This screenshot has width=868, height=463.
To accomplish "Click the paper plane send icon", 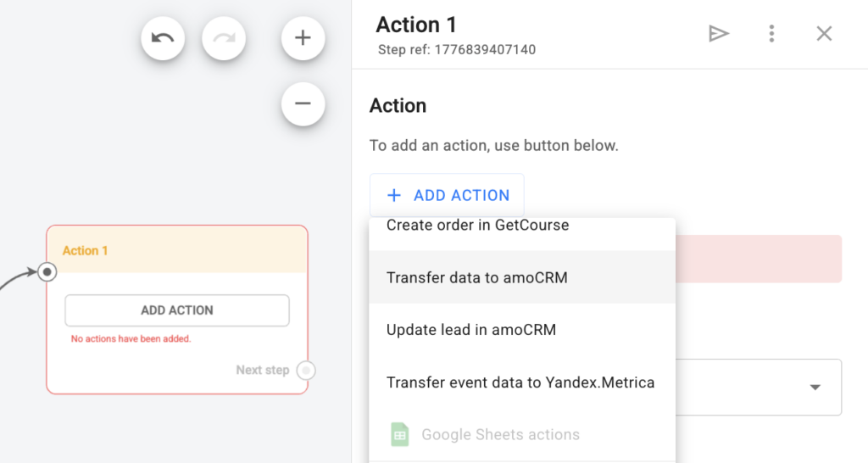I will point(719,34).
